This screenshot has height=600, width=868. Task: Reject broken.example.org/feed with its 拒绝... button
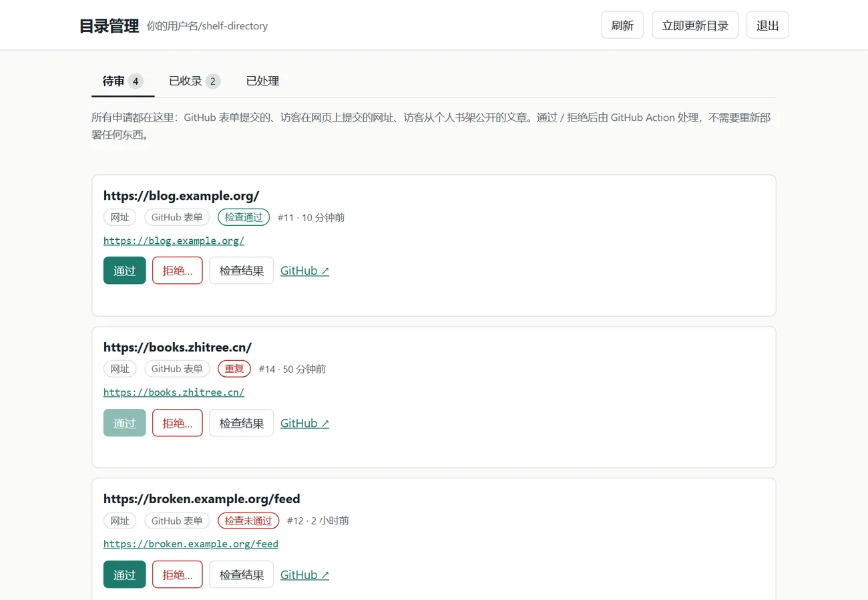tap(178, 575)
